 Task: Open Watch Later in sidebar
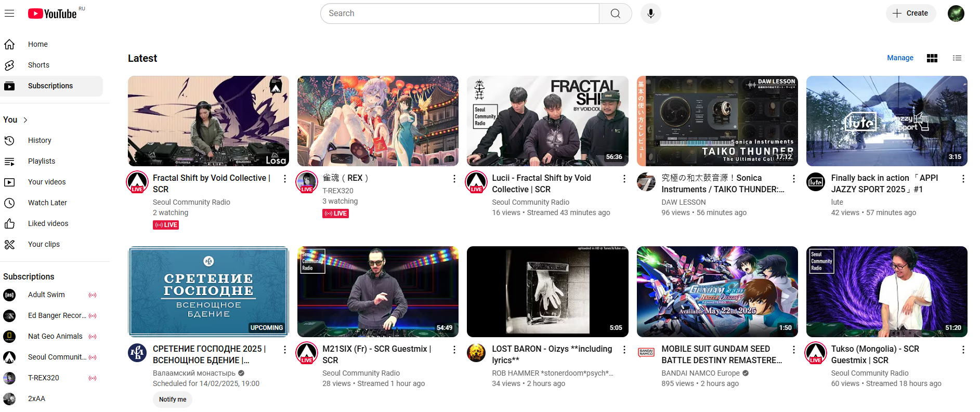[x=47, y=203]
